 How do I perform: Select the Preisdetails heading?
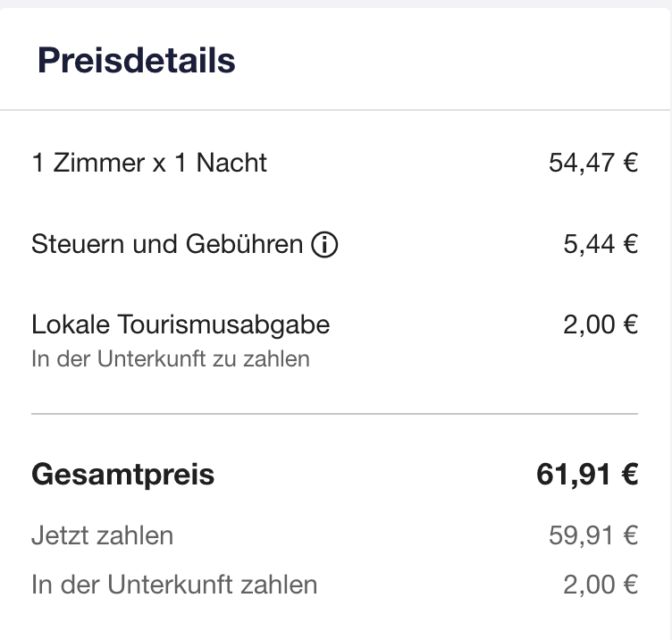[x=137, y=61]
